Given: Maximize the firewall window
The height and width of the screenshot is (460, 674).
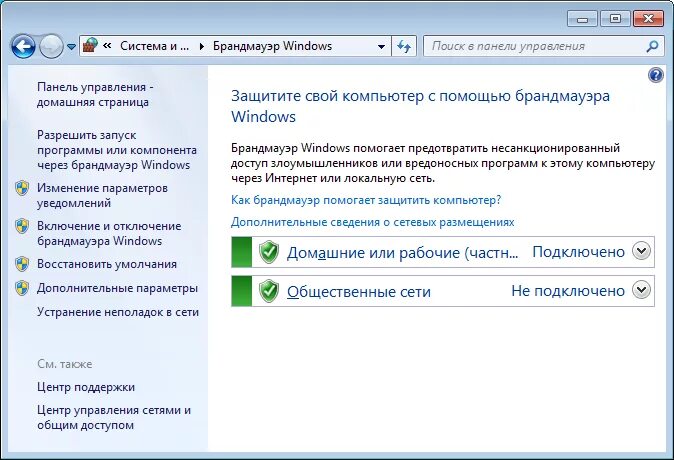Looking at the screenshot, I should tap(615, 19).
